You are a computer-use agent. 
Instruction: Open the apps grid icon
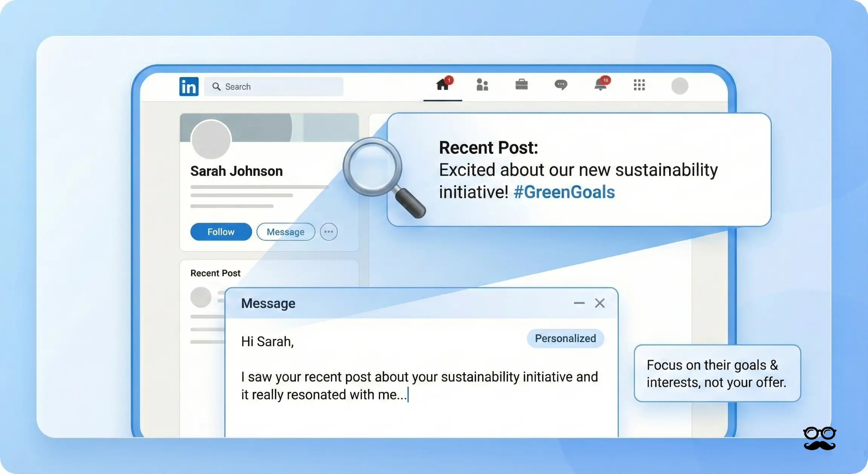tap(639, 85)
